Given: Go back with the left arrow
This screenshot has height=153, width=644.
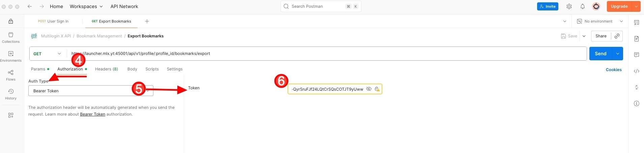Looking at the screenshot, I should tap(30, 6).
